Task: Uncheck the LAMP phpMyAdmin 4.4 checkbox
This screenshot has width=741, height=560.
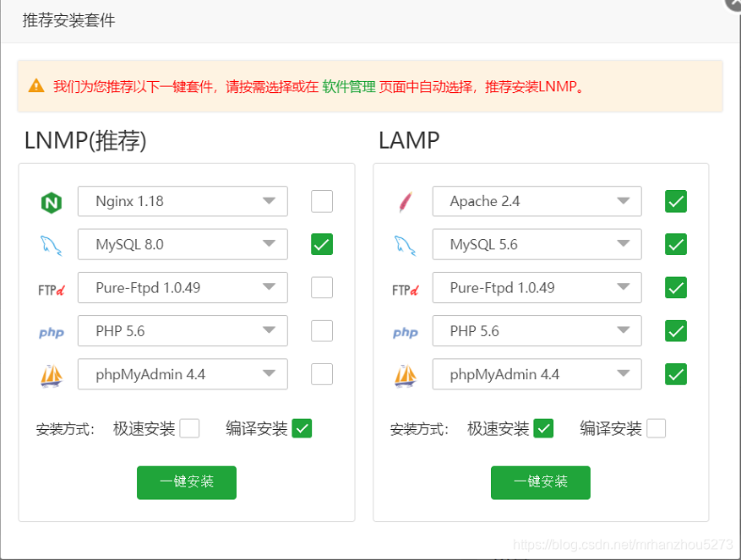Action: point(676,374)
